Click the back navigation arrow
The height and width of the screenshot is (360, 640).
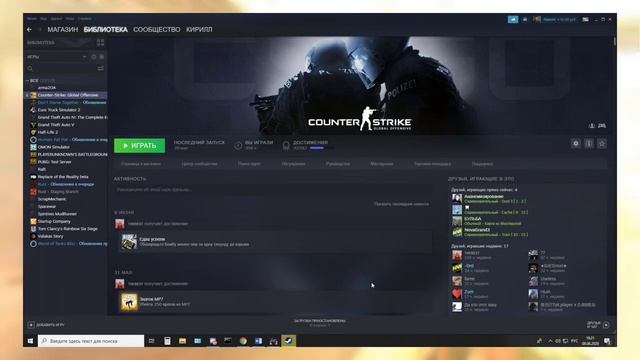[x=29, y=30]
